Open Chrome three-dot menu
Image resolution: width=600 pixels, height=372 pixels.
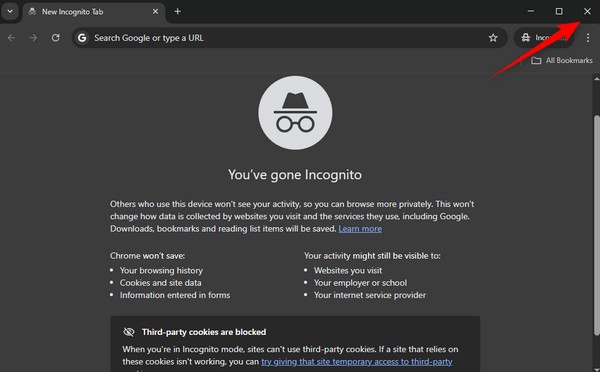coord(588,38)
